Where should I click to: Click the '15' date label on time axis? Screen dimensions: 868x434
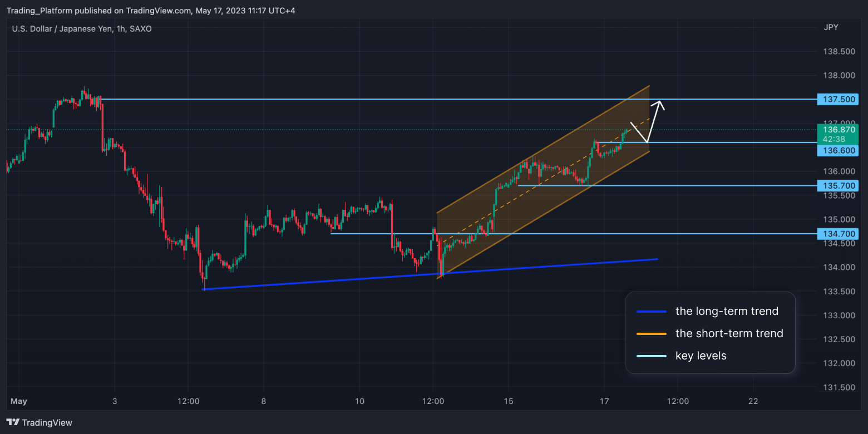point(509,401)
